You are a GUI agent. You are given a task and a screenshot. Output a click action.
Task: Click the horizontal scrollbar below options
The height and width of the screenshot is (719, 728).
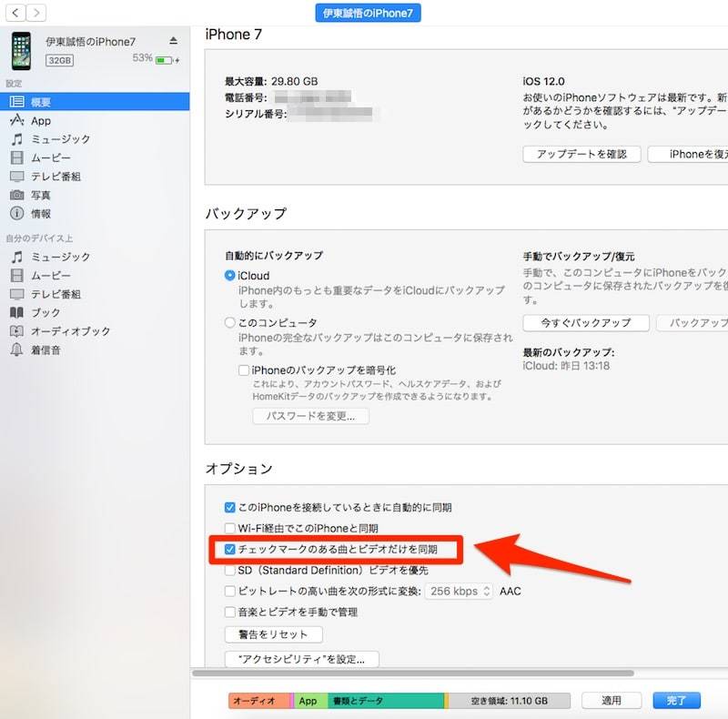[413, 673]
